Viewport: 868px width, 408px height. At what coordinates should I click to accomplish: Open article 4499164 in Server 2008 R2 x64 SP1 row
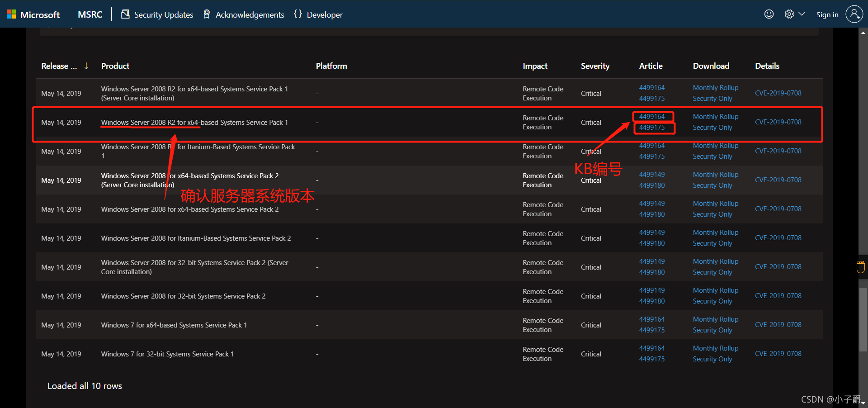point(652,117)
